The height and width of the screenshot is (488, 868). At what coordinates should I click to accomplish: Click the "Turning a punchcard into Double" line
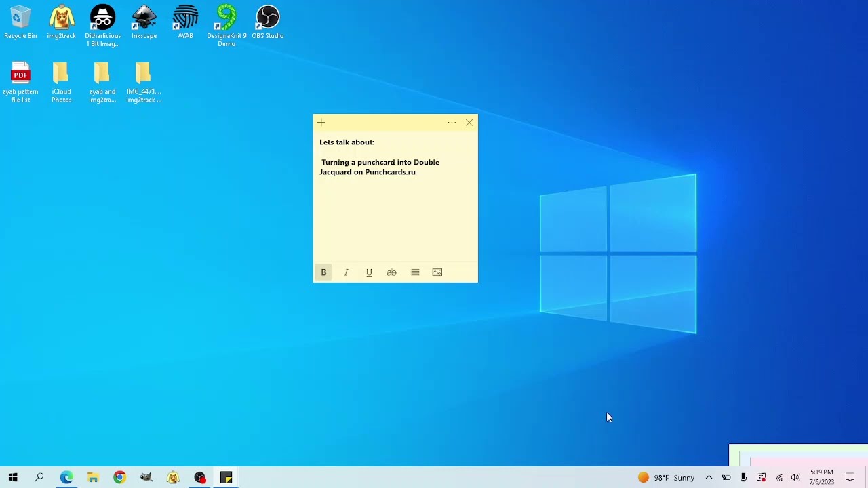380,163
